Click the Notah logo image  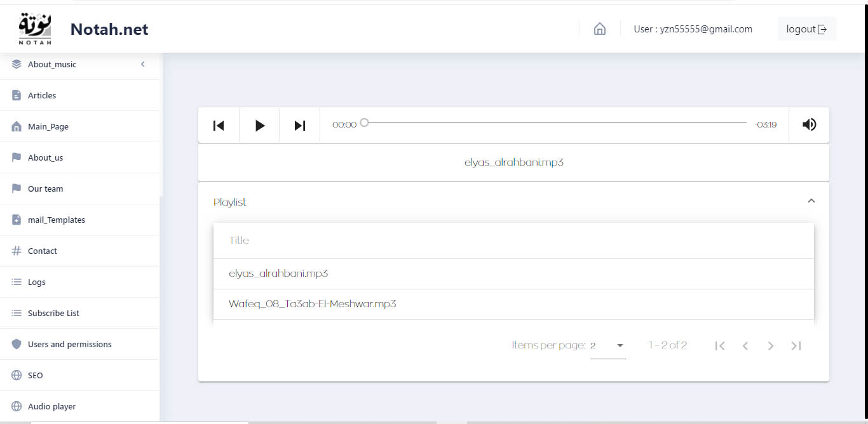(35, 29)
